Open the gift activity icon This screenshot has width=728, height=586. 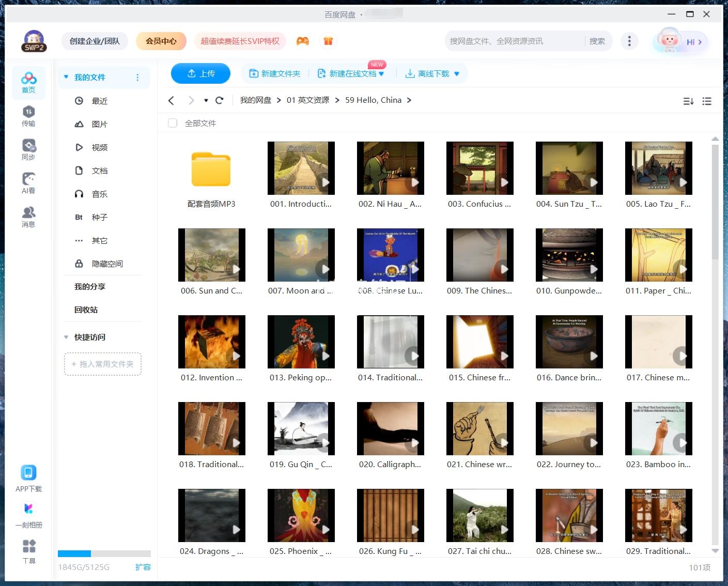pyautogui.click(x=328, y=40)
